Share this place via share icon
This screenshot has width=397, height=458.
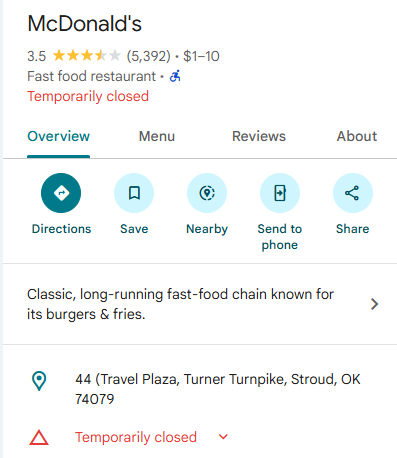pos(353,193)
